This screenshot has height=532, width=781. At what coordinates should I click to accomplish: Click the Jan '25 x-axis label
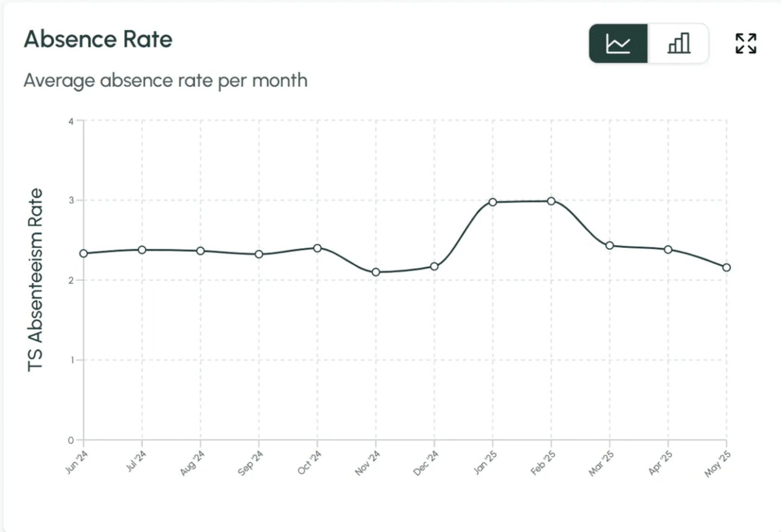pos(485,463)
